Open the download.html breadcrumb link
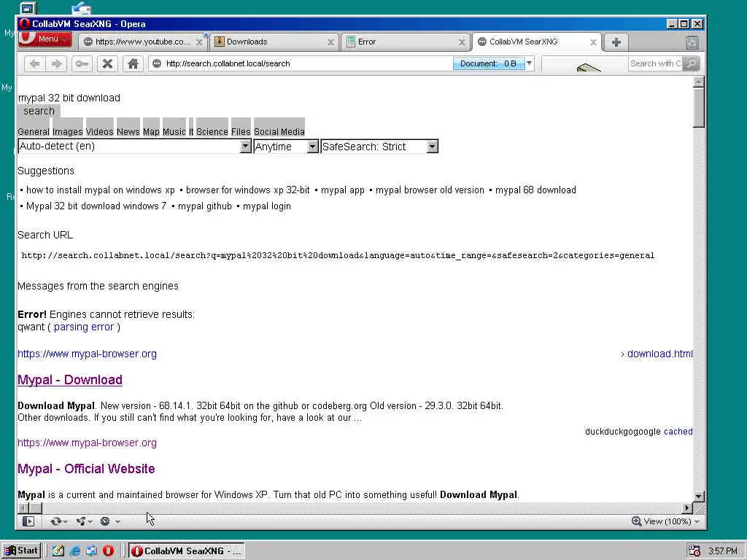 click(x=659, y=354)
